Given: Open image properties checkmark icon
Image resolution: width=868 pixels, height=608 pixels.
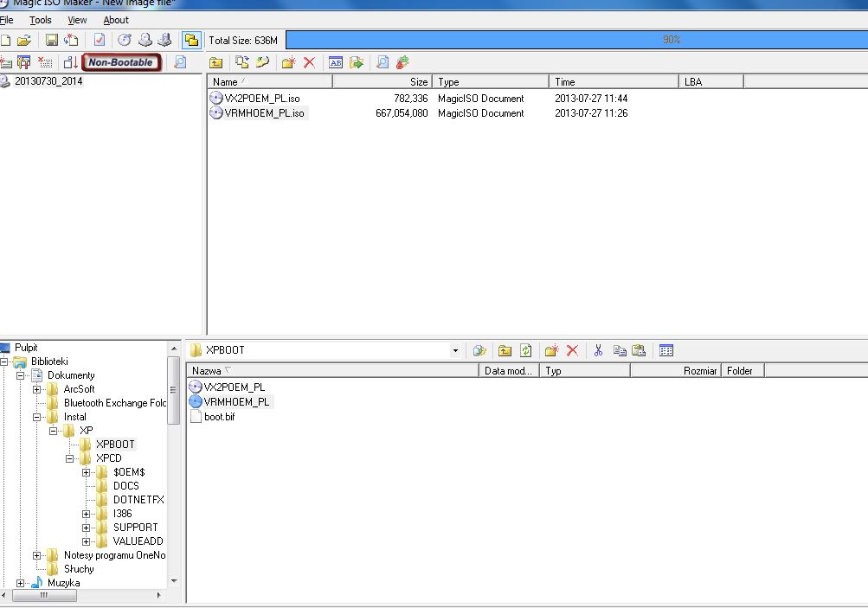Looking at the screenshot, I should (x=100, y=40).
